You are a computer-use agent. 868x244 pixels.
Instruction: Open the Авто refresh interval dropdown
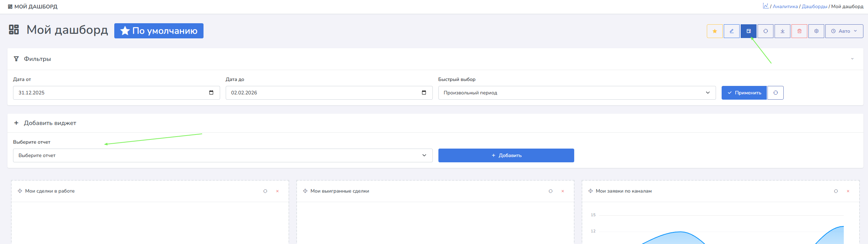click(x=844, y=31)
